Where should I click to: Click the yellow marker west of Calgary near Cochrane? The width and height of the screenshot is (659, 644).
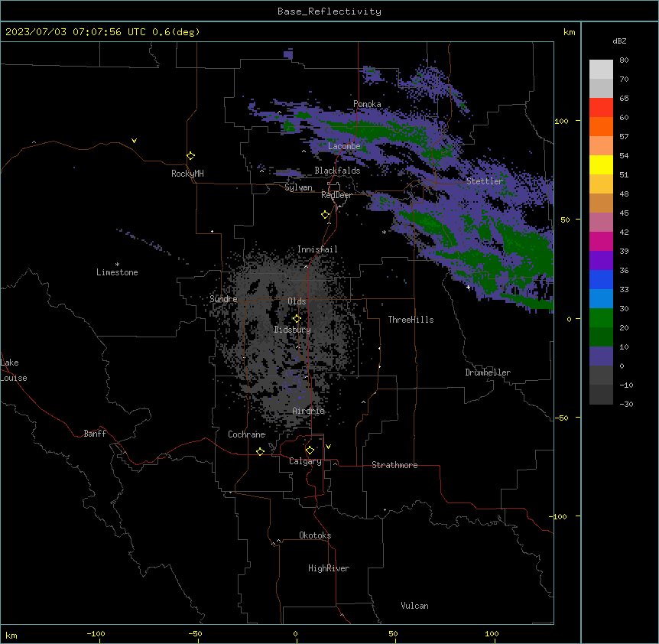260,451
